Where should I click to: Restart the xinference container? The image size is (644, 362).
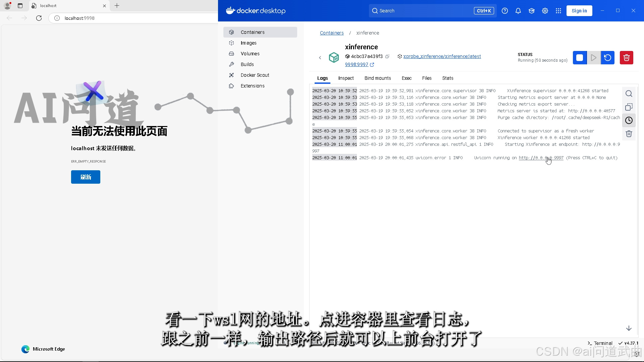(x=607, y=58)
